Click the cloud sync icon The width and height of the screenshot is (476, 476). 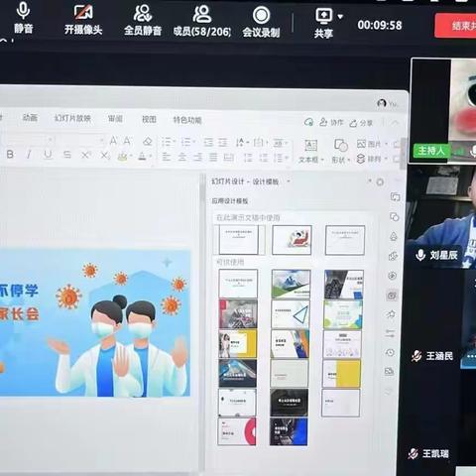(x=308, y=122)
